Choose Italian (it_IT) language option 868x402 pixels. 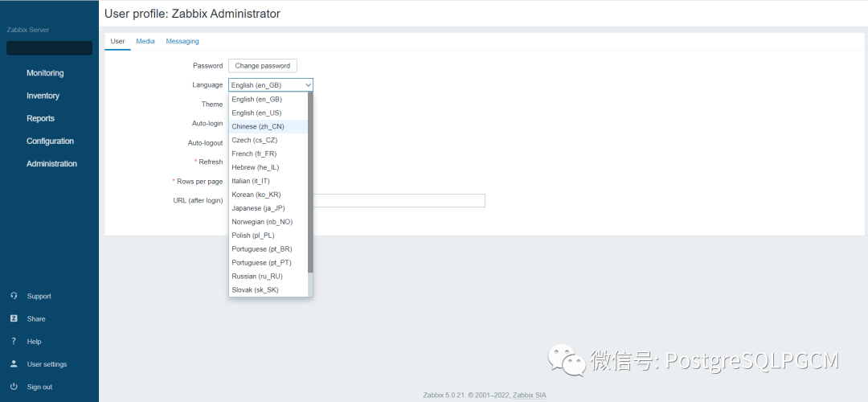point(268,181)
